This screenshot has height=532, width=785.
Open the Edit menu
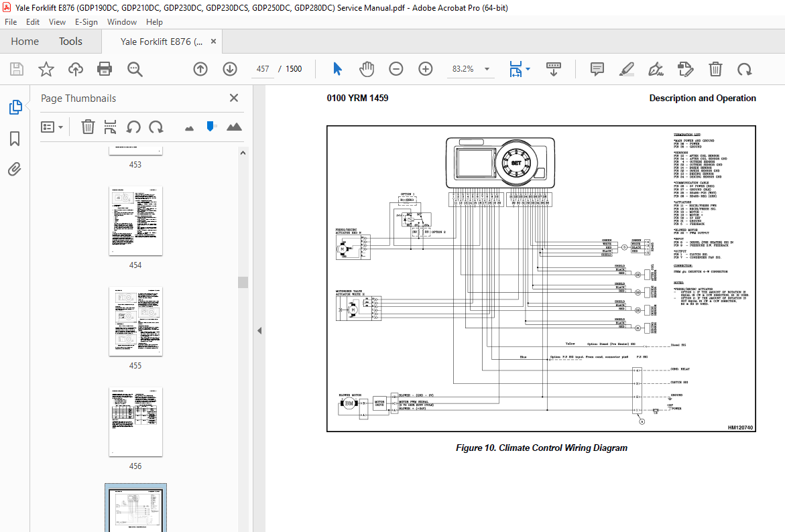[33, 22]
